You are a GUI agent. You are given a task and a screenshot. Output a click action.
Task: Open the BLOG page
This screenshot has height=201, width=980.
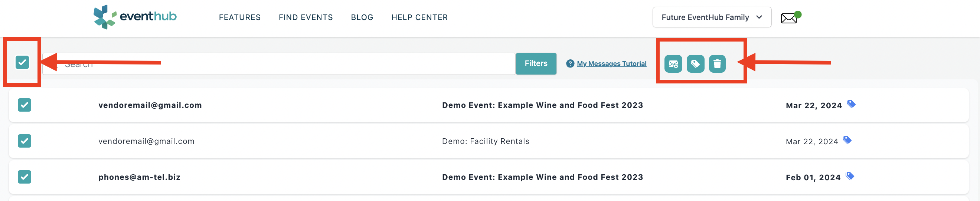[362, 17]
